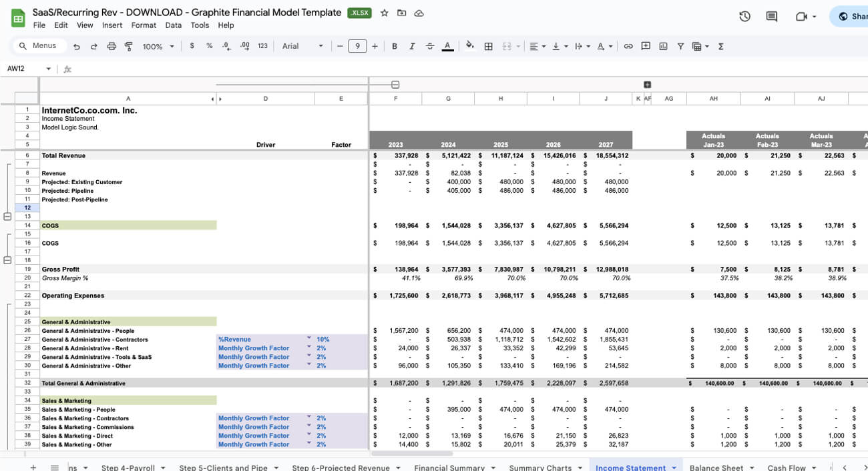Expand the column group plus button
This screenshot has width=868, height=471.
(647, 85)
